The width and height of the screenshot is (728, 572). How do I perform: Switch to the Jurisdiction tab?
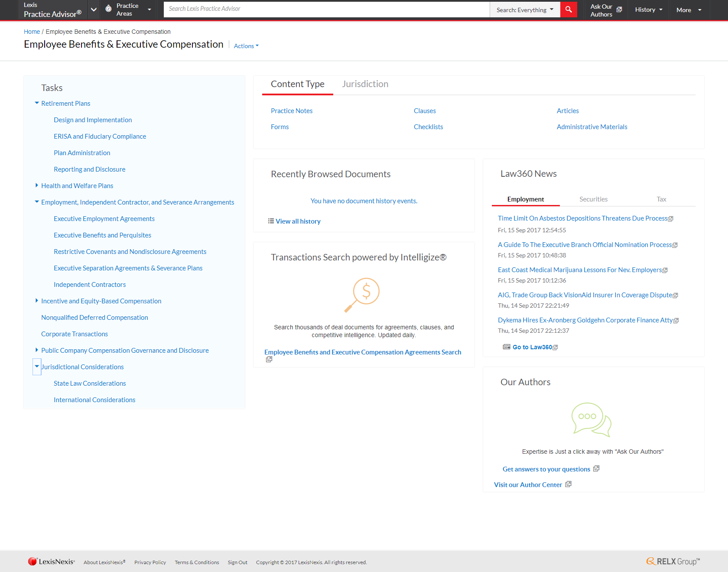[x=365, y=84]
